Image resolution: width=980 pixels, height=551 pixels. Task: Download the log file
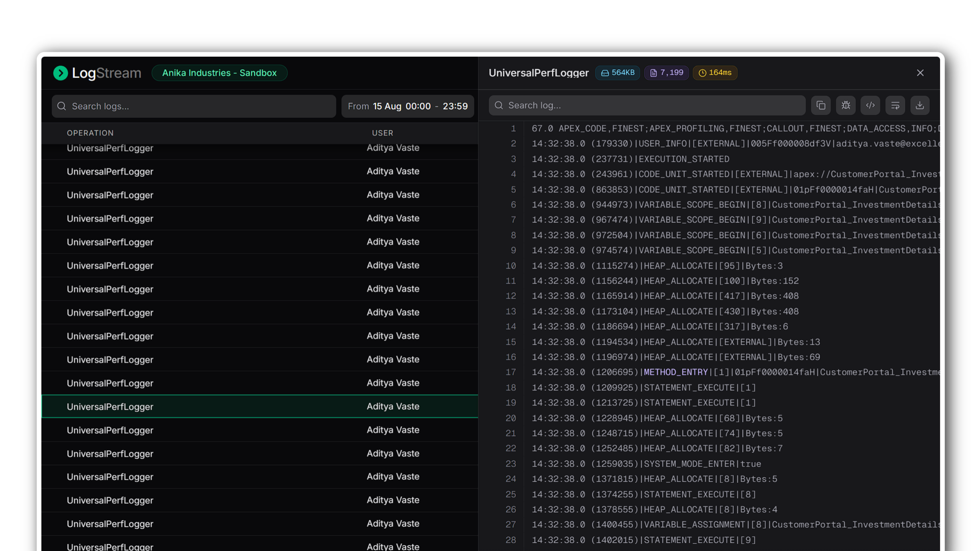coord(920,106)
